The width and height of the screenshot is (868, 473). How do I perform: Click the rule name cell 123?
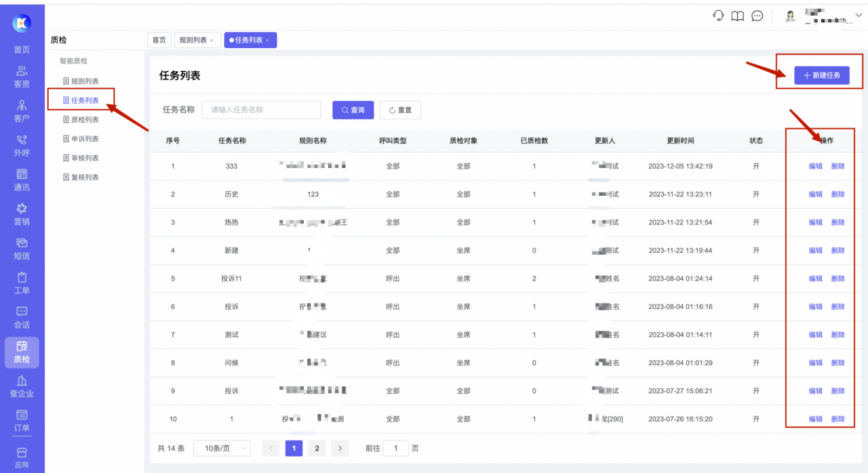[x=313, y=194]
